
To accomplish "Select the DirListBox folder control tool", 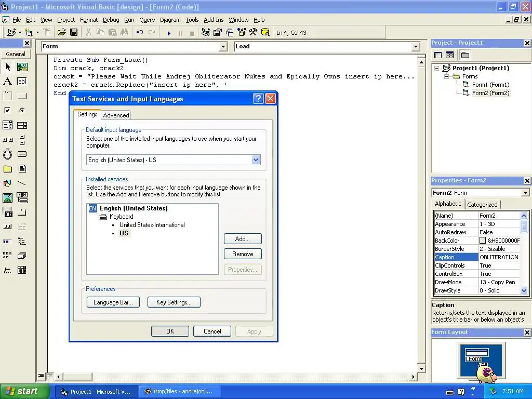I will (7, 169).
